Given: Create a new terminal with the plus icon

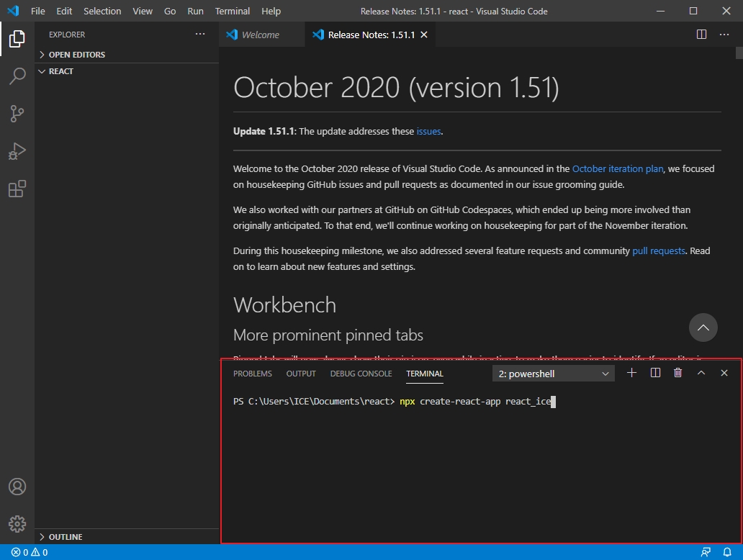Looking at the screenshot, I should tap(631, 373).
